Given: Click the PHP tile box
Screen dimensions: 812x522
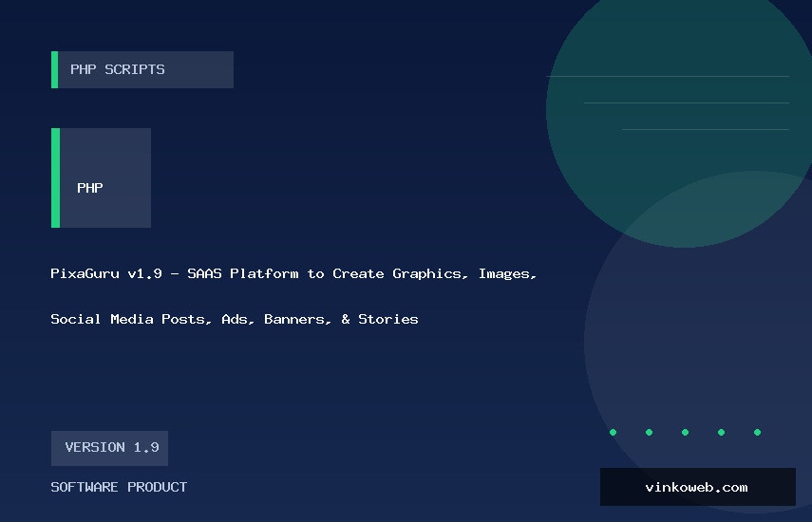Looking at the screenshot, I should [x=101, y=178].
